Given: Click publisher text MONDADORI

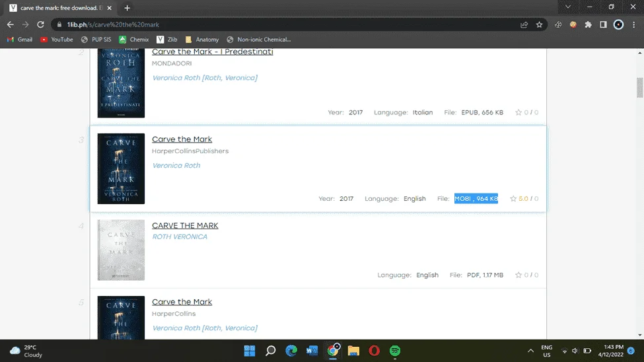Looking at the screenshot, I should pyautogui.click(x=172, y=63).
